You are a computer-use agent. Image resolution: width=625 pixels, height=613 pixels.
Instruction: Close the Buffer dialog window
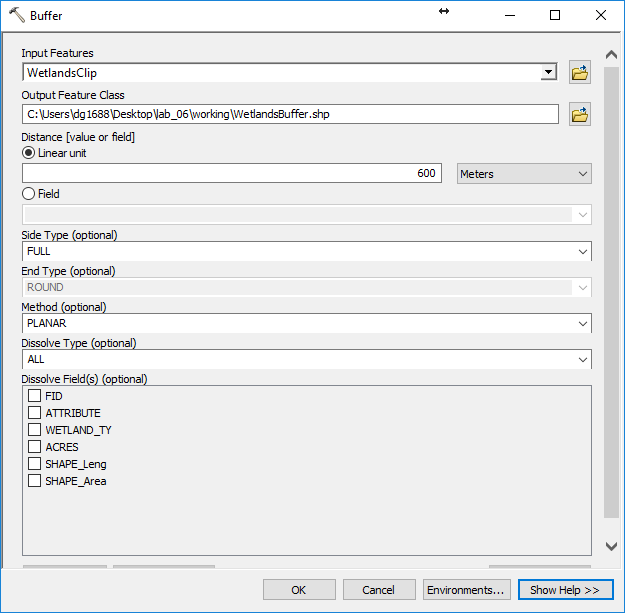point(601,15)
